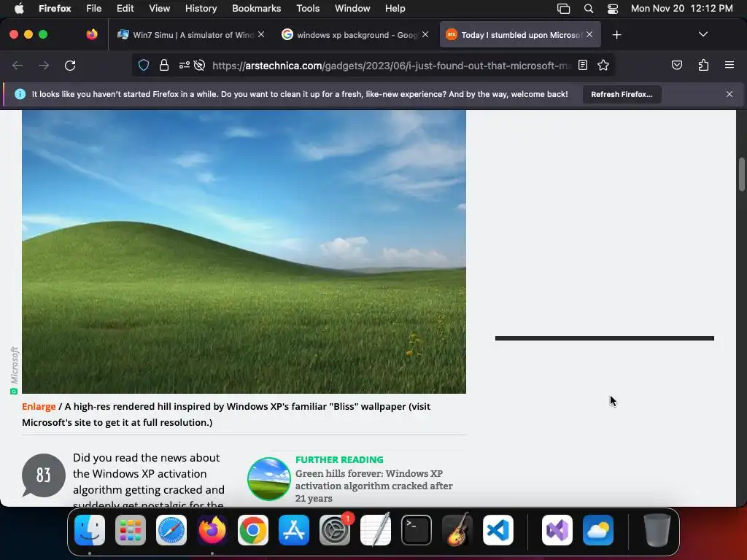The height and width of the screenshot is (560, 747).
Task: Click the page vertical scrollbar thumb
Action: (741, 174)
